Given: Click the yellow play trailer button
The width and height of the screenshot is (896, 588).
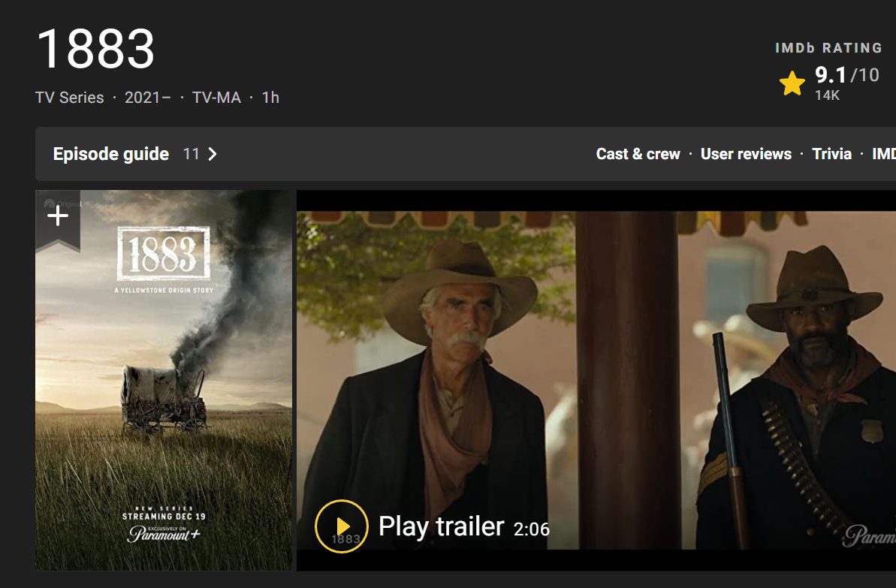Looking at the screenshot, I should click(x=341, y=526).
